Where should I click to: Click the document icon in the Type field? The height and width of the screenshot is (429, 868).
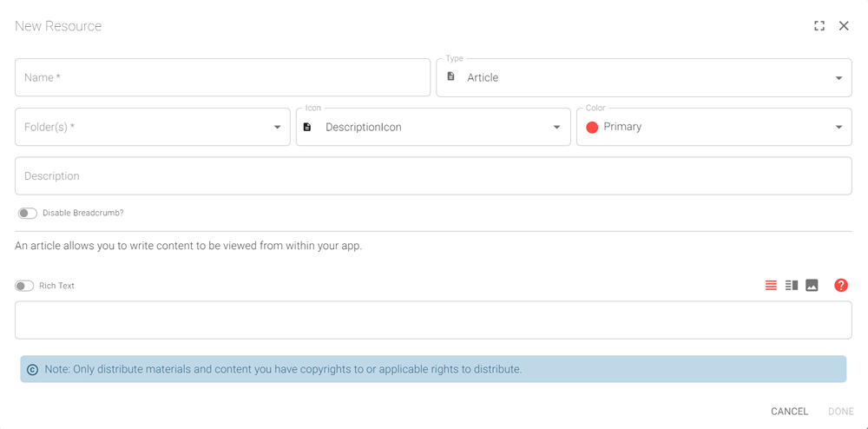click(450, 77)
